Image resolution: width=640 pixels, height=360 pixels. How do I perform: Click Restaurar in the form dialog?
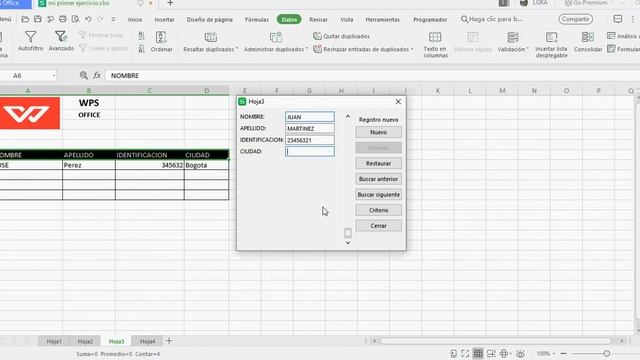[x=378, y=163]
